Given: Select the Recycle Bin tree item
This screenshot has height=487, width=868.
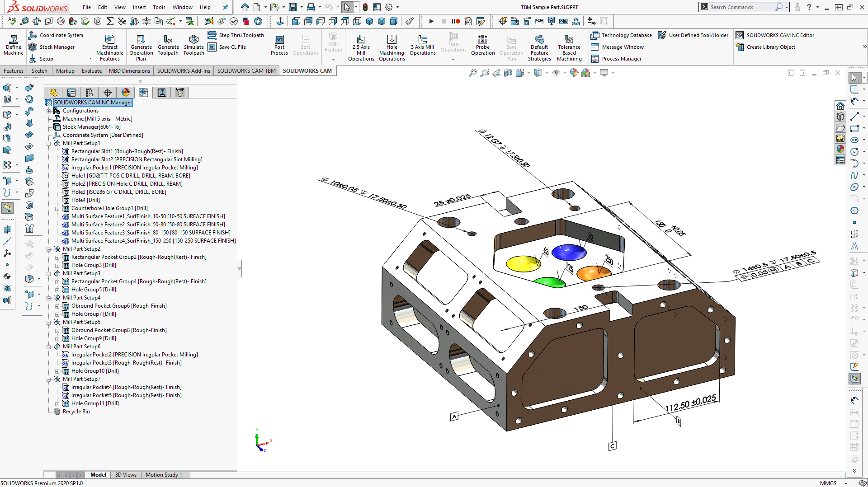Looking at the screenshot, I should point(71,412).
